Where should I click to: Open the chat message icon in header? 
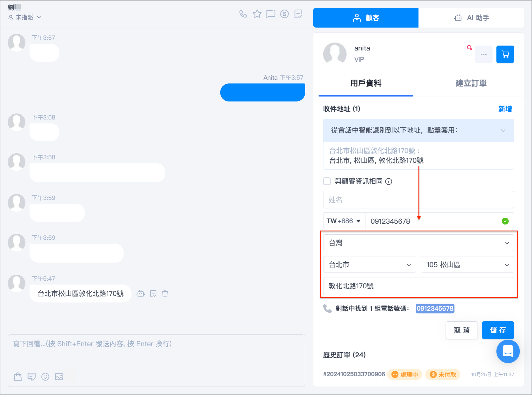271,14
